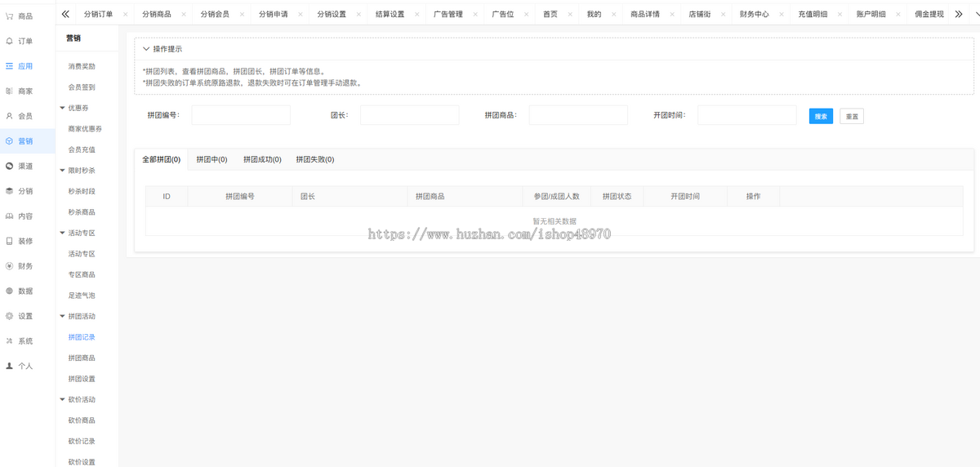This screenshot has width=980, height=467.
Task: Show 拼团中(0) list tab
Action: click(212, 159)
